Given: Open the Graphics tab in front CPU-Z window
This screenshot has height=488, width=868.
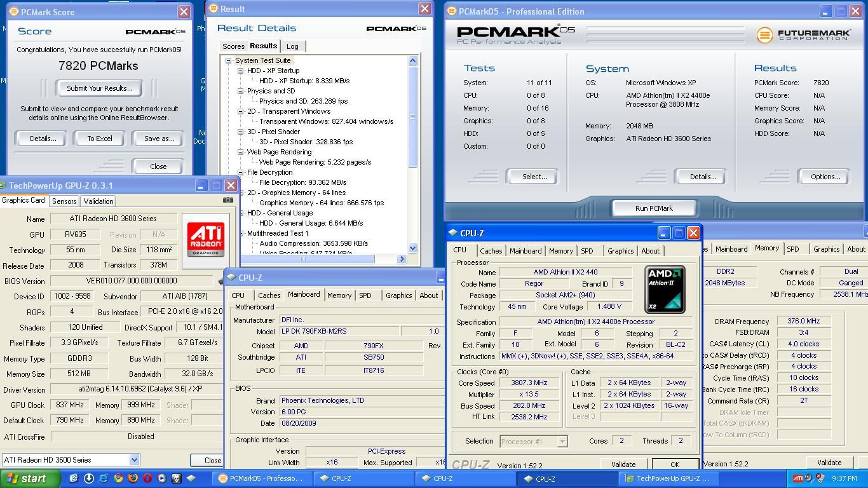Looking at the screenshot, I should pos(620,251).
